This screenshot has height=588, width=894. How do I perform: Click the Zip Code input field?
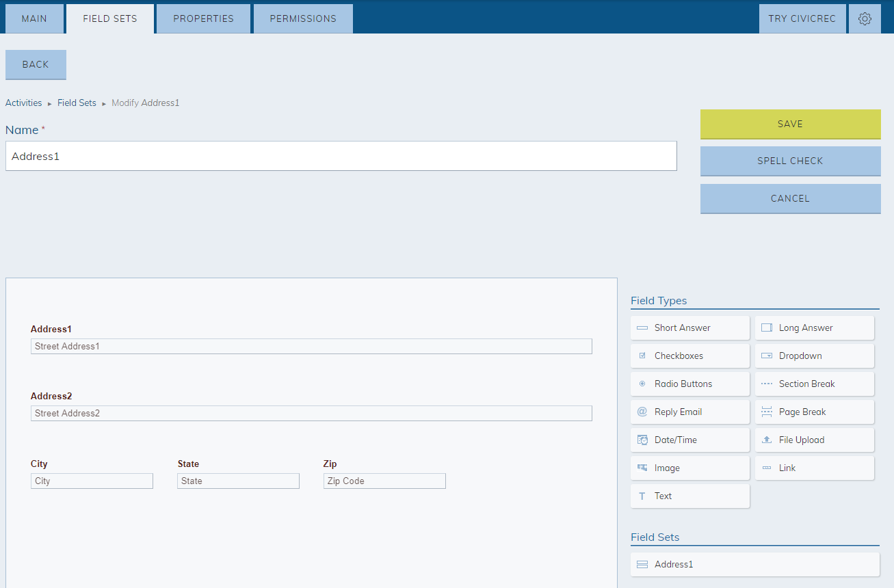tap(384, 481)
